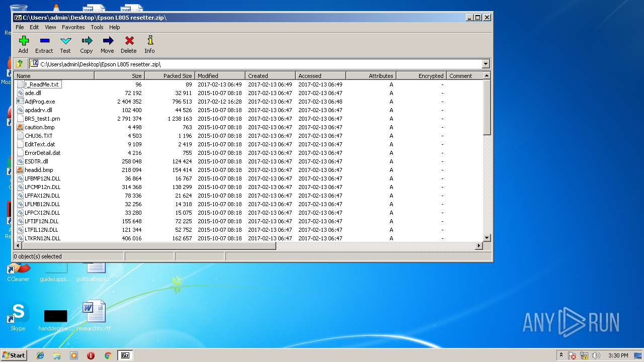The image size is (644, 362).
Task: Click the Copy toolbar icon
Action: 87,41
